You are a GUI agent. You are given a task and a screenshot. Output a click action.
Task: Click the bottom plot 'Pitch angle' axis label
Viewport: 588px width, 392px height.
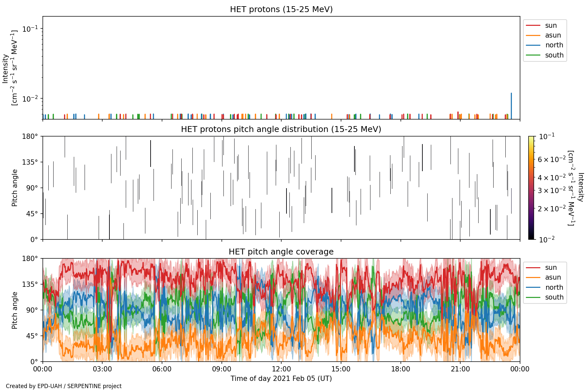[x=15, y=310]
